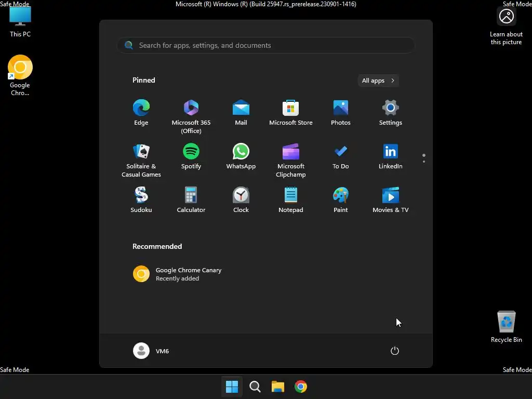The width and height of the screenshot is (532, 399).
Task: Open Google Chrome Canary from Recommended
Action: (x=177, y=274)
